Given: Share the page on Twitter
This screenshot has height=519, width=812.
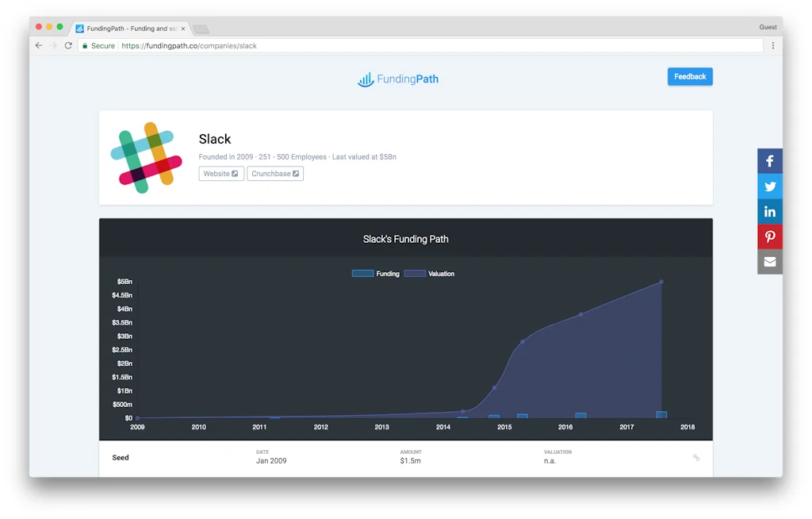Looking at the screenshot, I should tap(769, 186).
